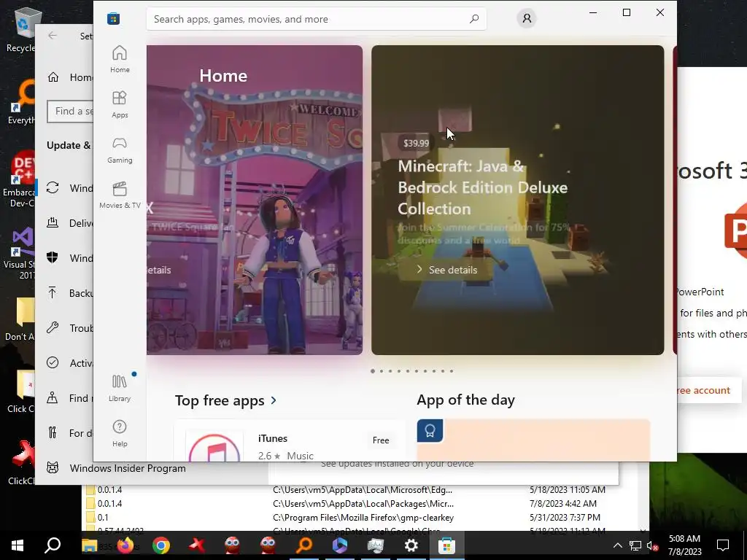Open Firefox from taskbar
Image resolution: width=747 pixels, height=560 pixels.
(125, 545)
